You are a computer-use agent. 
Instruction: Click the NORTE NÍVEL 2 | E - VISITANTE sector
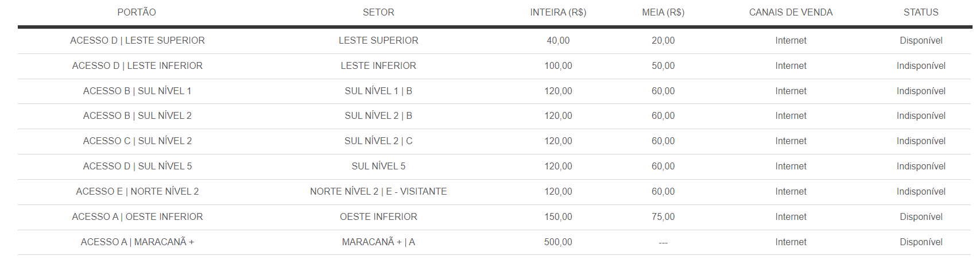click(x=378, y=192)
